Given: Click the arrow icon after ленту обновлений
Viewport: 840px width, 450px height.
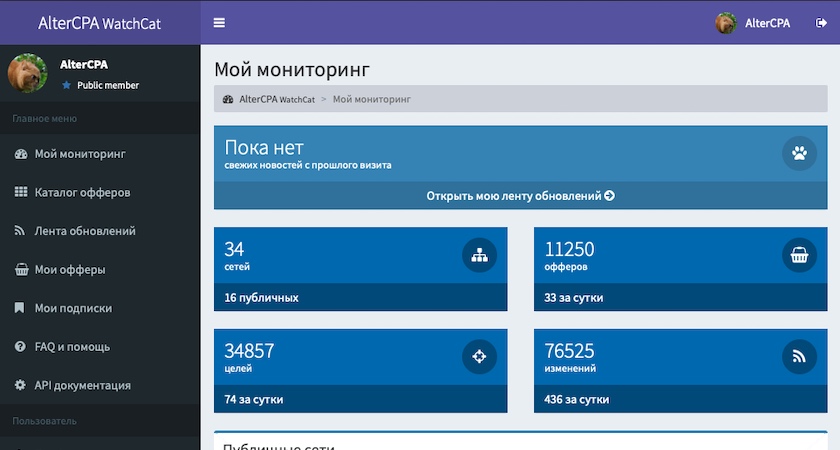Looking at the screenshot, I should tap(609, 196).
